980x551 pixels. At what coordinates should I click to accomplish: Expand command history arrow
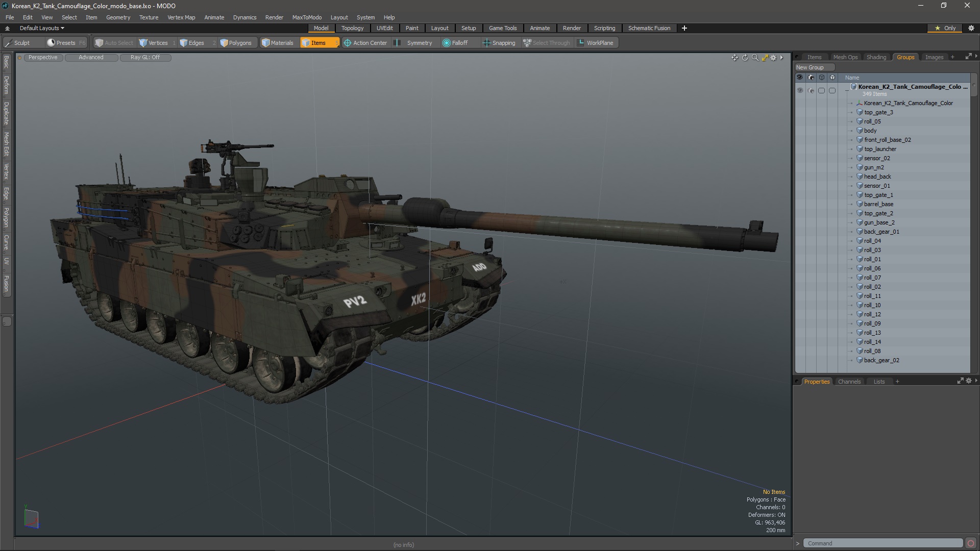(798, 543)
